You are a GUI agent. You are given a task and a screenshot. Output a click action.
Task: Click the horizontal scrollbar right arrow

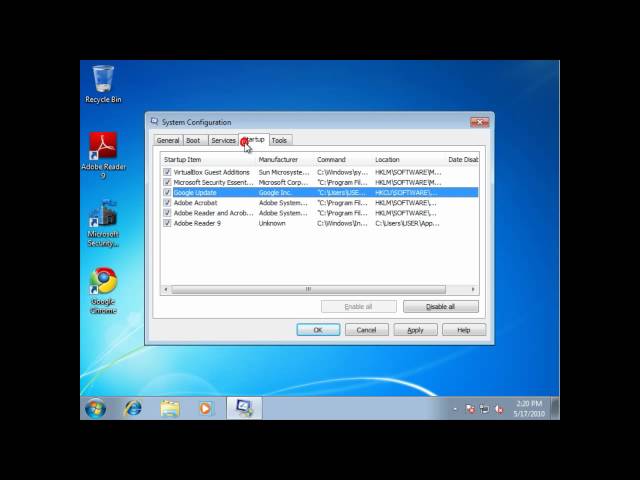click(x=473, y=289)
